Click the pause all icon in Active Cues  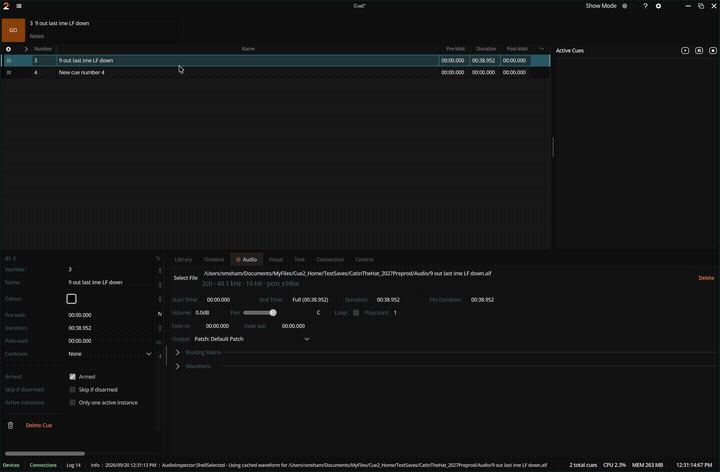[699, 51]
